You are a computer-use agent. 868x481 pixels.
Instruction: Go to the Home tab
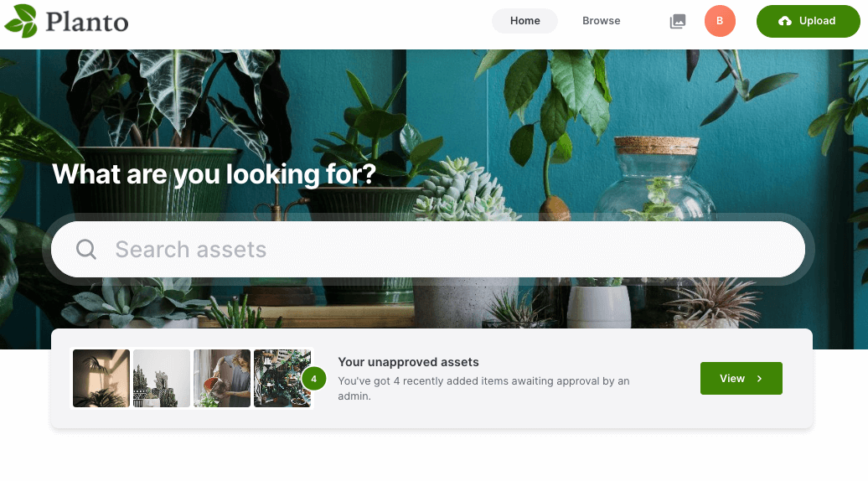point(524,21)
